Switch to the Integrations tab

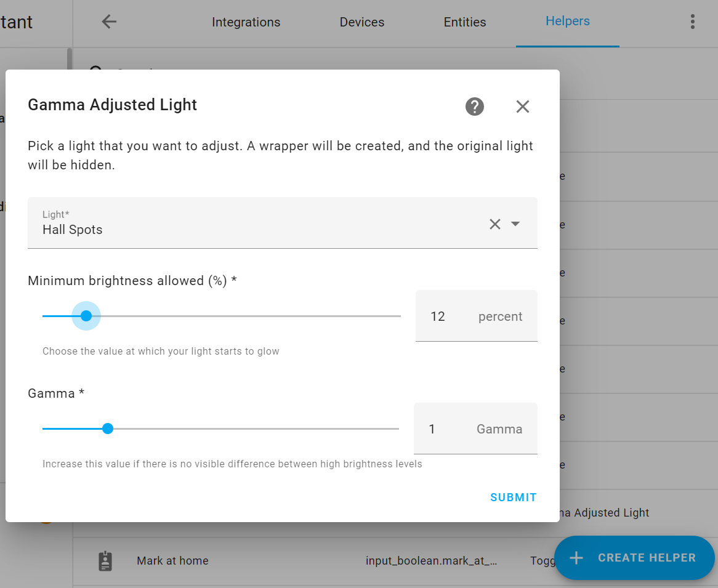point(246,22)
